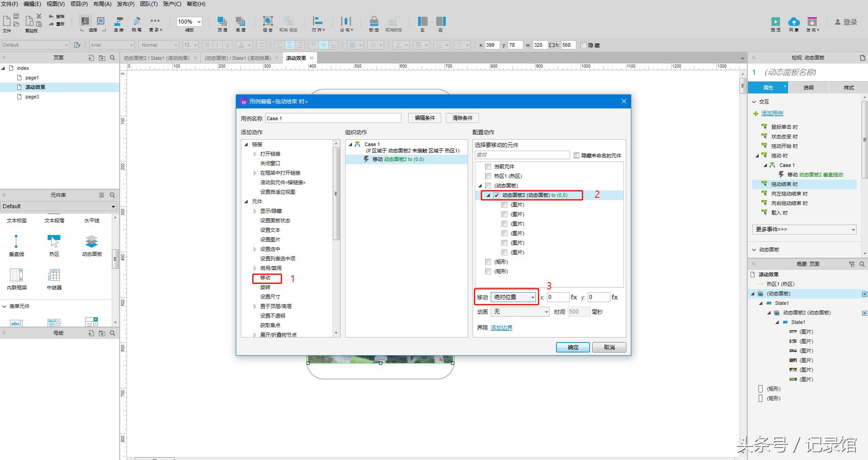Open the 绝对位置 move type dropdown
The height and width of the screenshot is (460, 868).
pyautogui.click(x=514, y=297)
